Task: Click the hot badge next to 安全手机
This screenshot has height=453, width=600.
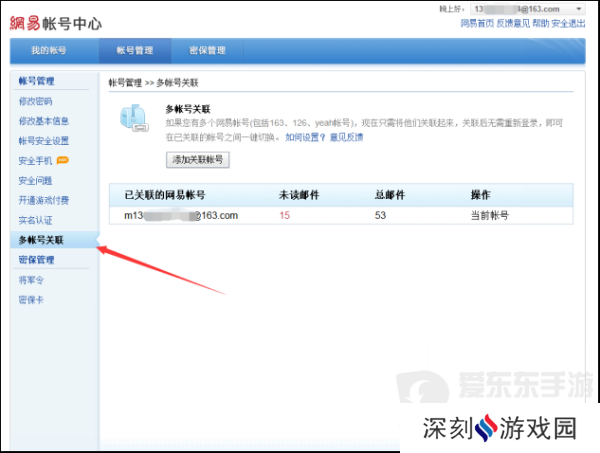Action: [x=62, y=160]
